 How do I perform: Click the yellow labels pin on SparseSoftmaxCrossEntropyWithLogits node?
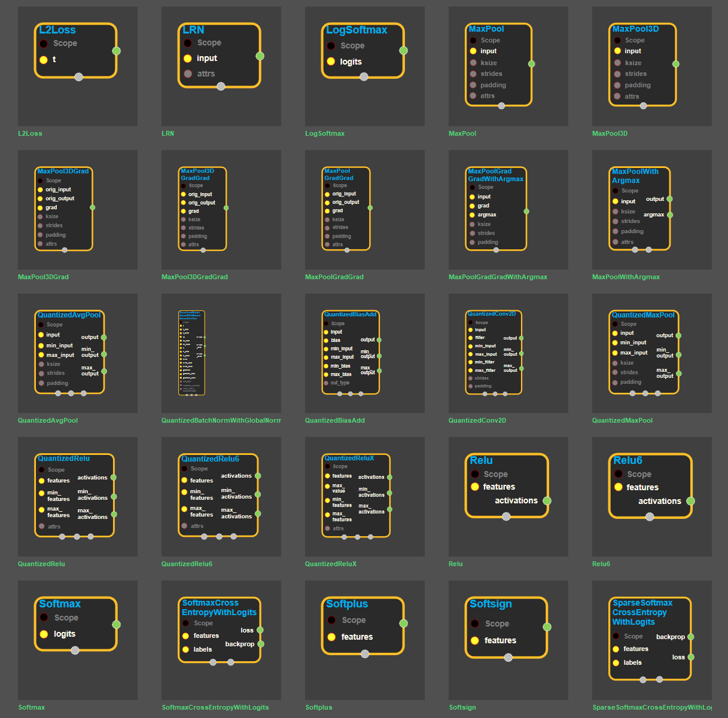pyautogui.click(x=616, y=662)
